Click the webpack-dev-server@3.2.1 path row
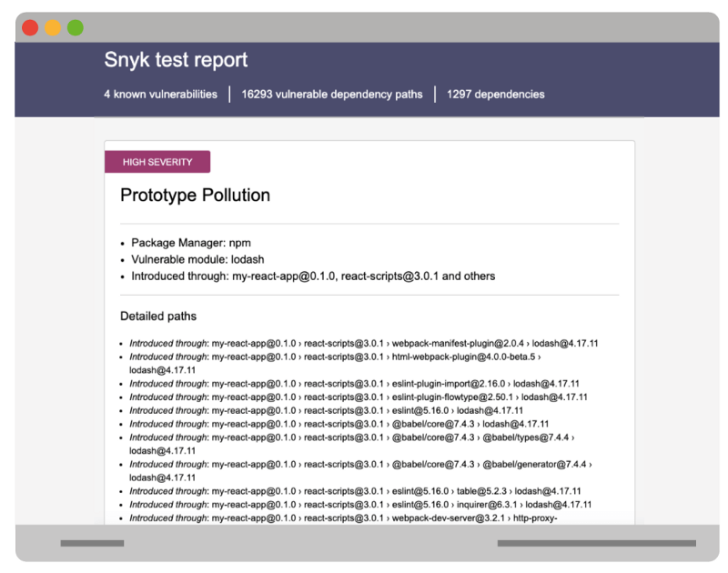Screen dimensions: 728x573 [343, 518]
